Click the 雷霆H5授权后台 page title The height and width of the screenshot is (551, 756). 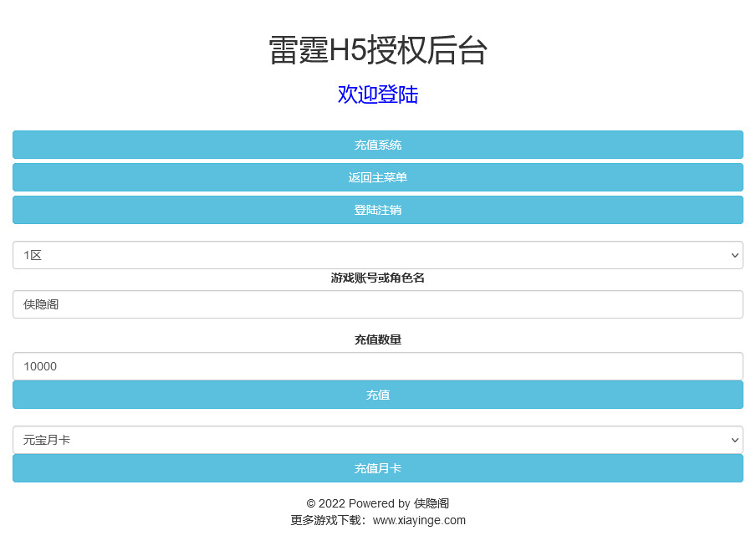tap(378, 51)
